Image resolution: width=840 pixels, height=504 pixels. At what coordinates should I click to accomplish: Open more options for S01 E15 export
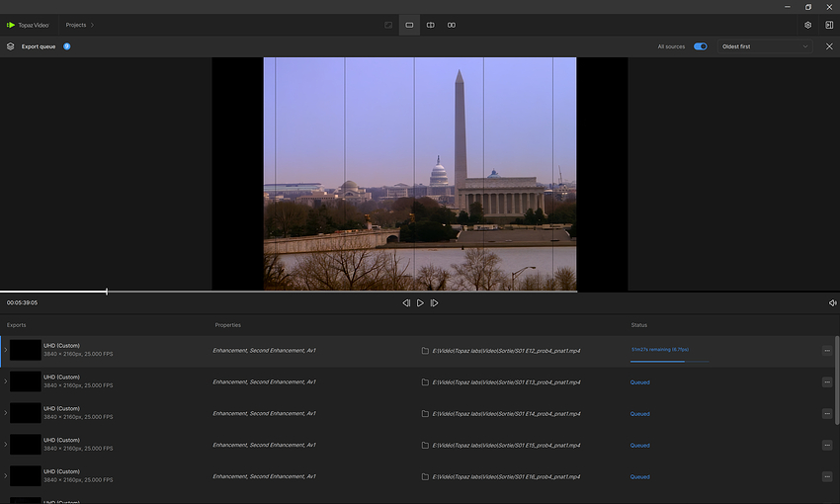[827, 445]
